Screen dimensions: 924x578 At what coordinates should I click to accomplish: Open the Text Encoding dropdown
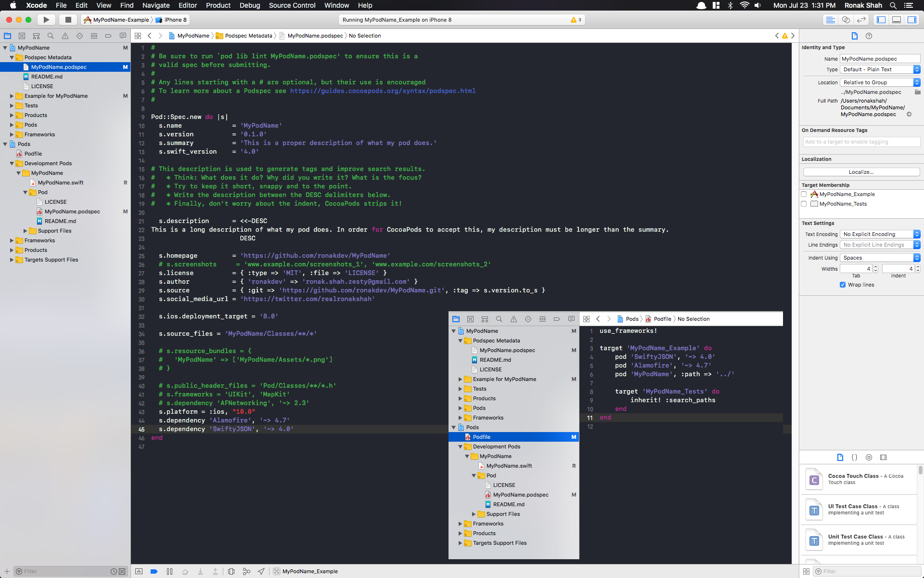coord(880,234)
